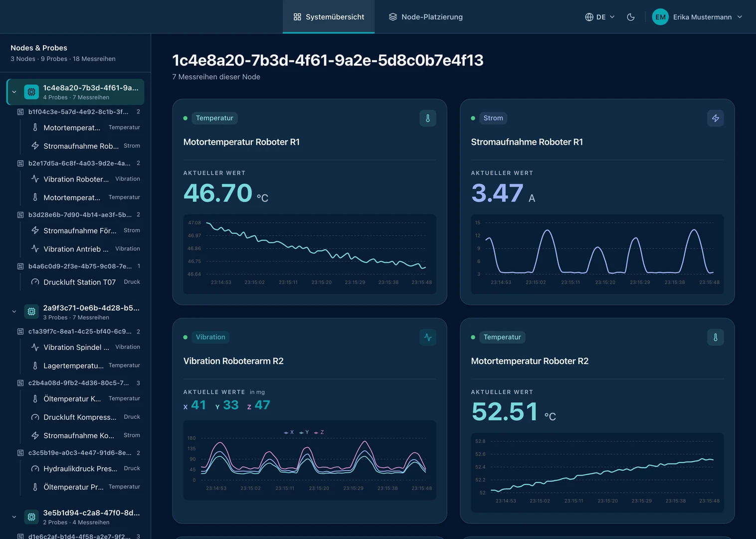Collapse the 1c4e8a20-7b3d node in sidebar
756x539 pixels.
pyautogui.click(x=14, y=92)
